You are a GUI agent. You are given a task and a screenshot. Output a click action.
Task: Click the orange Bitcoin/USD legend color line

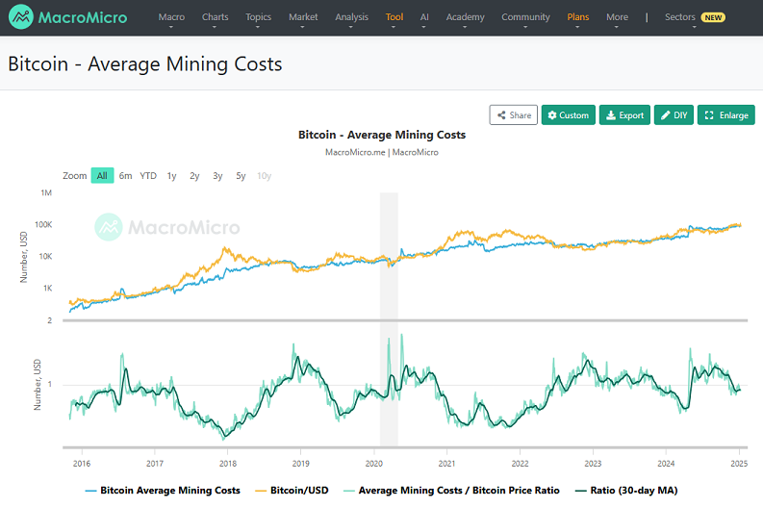(x=261, y=492)
